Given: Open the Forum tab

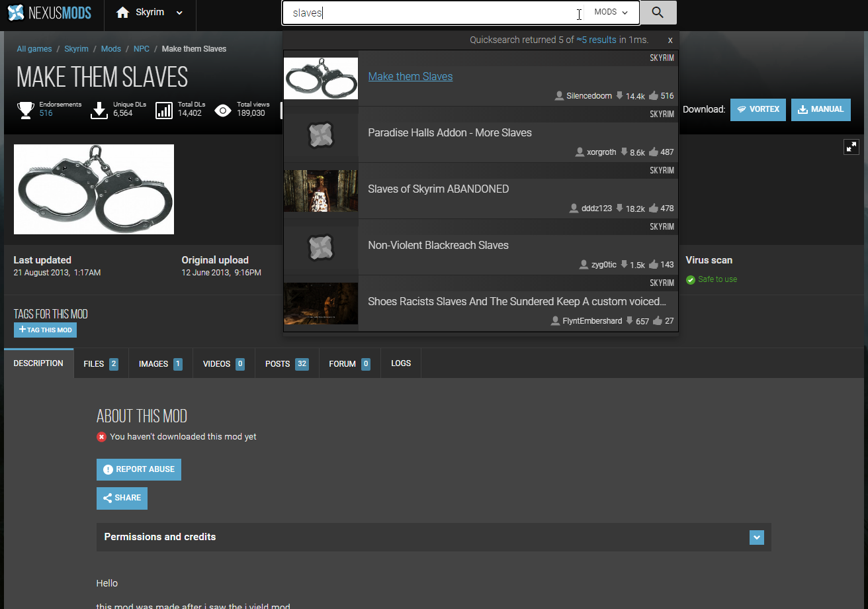Looking at the screenshot, I should (349, 363).
